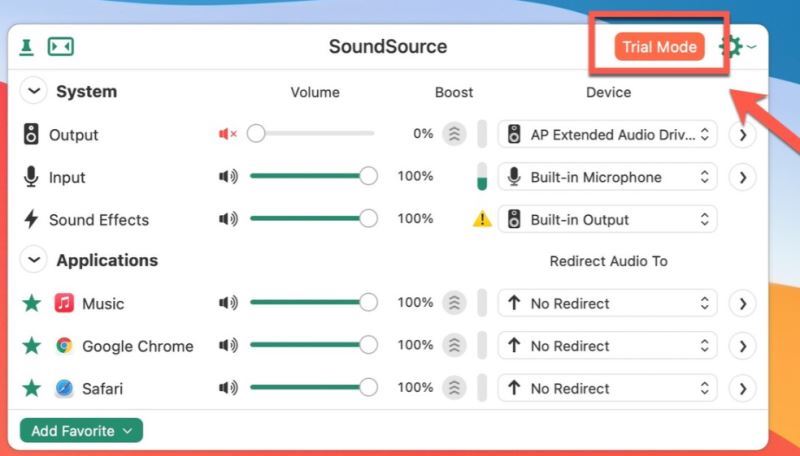Click the Trial Mode button

(x=659, y=47)
